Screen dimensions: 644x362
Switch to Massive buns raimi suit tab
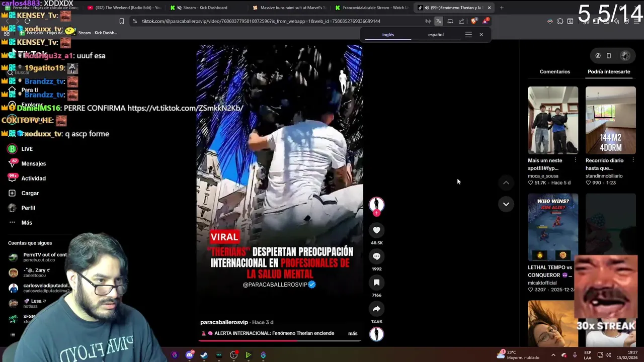pos(289,8)
